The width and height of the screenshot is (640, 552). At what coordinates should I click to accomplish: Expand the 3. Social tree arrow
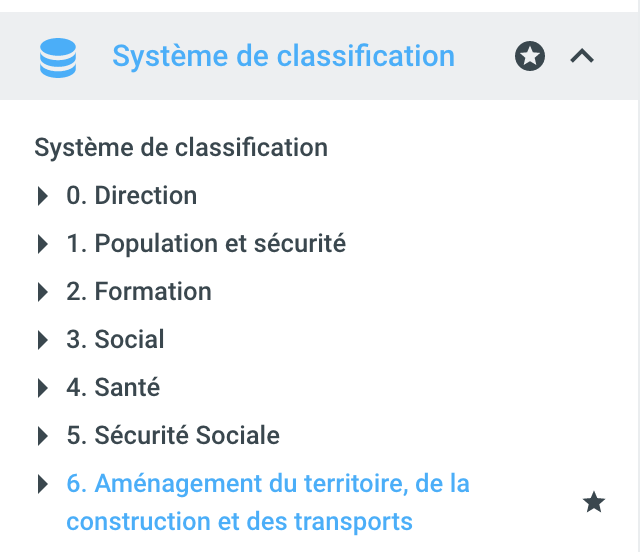42,340
